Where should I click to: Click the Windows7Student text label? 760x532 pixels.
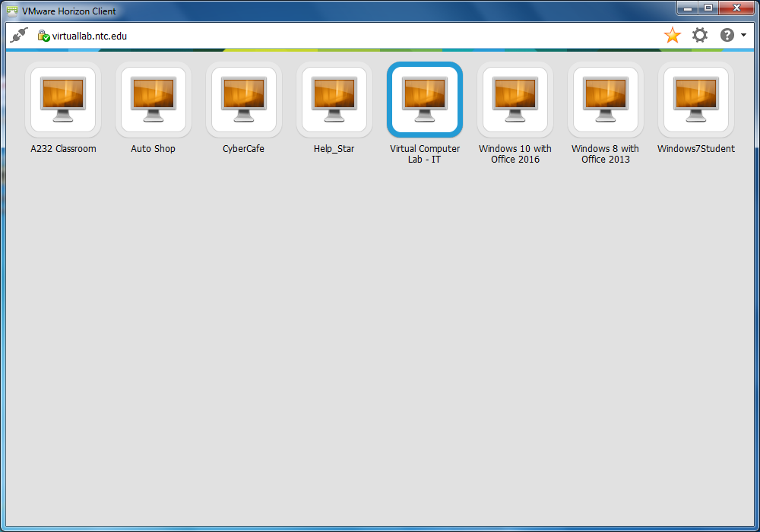click(x=696, y=149)
